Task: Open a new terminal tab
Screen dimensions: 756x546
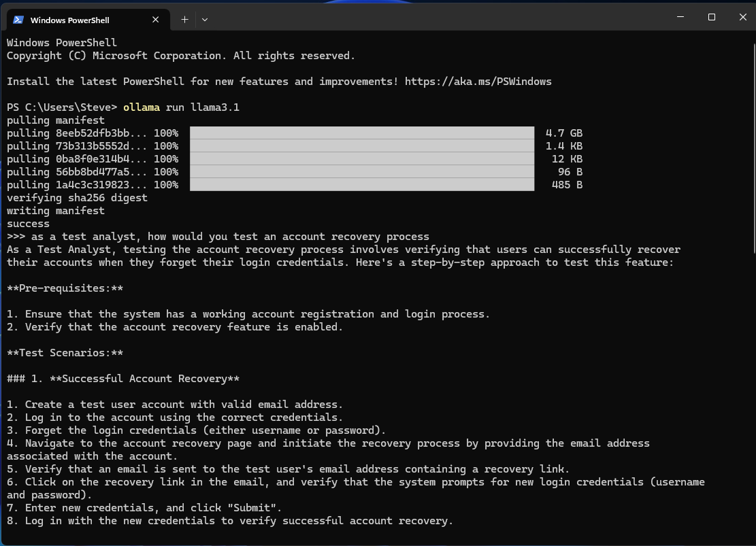Action: (x=184, y=20)
